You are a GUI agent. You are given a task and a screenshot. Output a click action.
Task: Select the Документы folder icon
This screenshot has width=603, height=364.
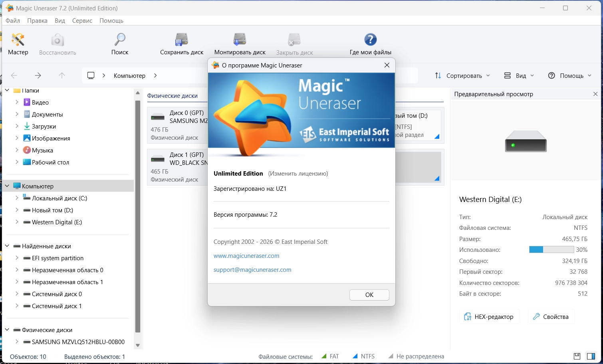pos(27,115)
